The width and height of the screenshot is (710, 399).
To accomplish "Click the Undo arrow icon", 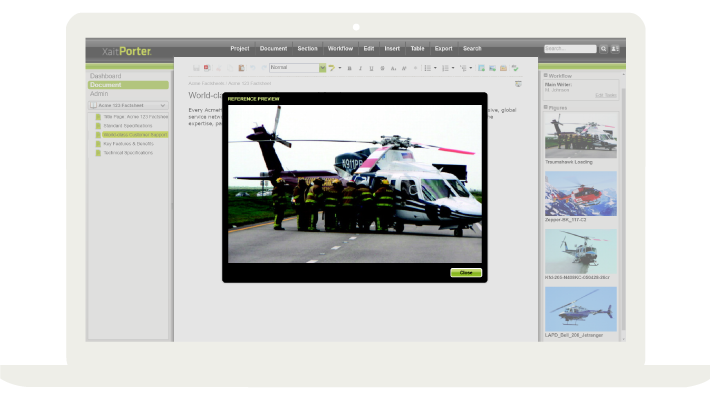I will tap(253, 68).
